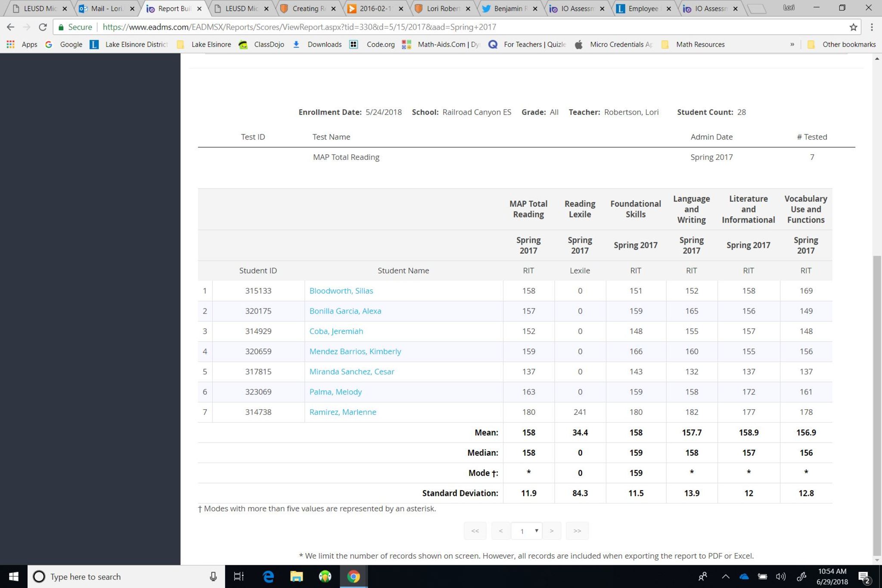Click the Cortana microphone icon
This screenshot has width=882, height=588.
coord(213,576)
